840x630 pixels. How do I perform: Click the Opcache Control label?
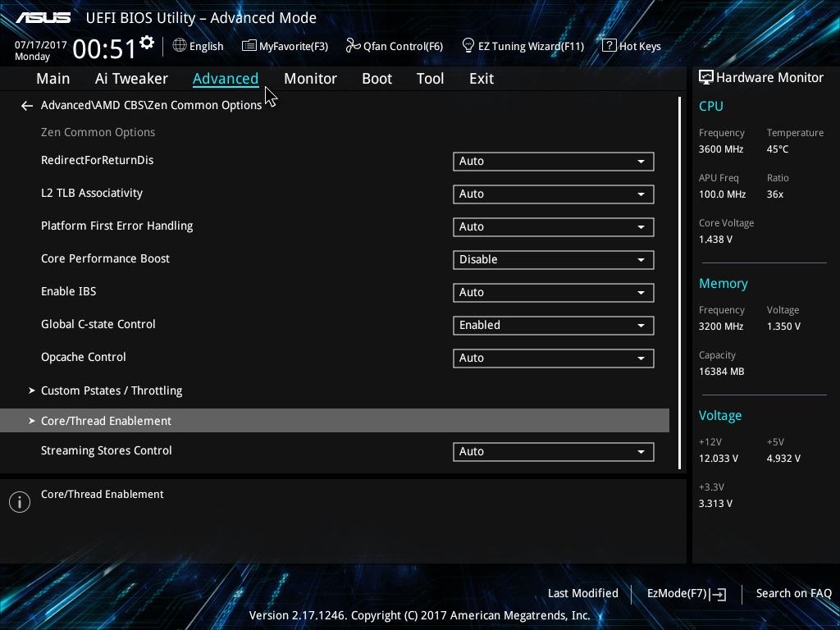point(83,357)
